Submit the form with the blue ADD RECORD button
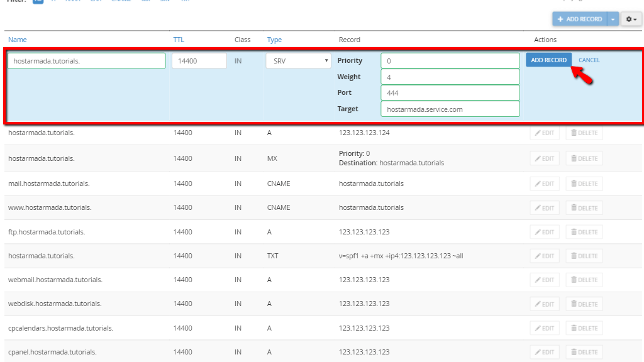The height and width of the screenshot is (362, 644). click(548, 60)
